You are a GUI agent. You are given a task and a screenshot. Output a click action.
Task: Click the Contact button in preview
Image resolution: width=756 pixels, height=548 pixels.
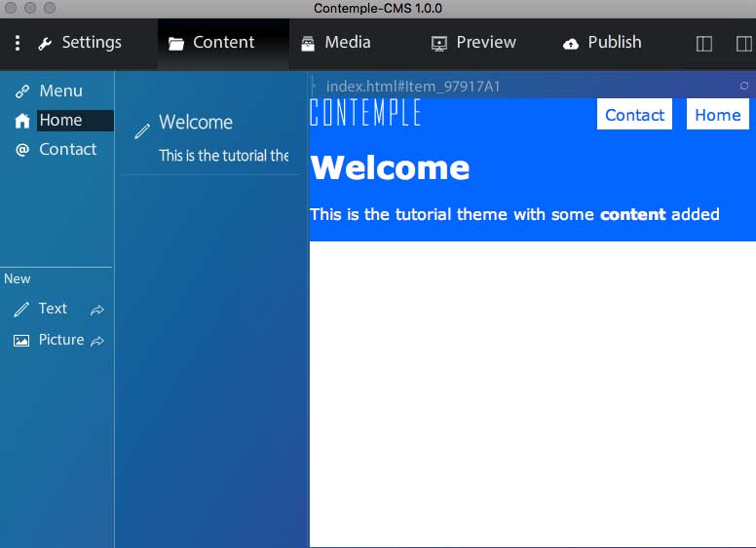click(x=634, y=115)
